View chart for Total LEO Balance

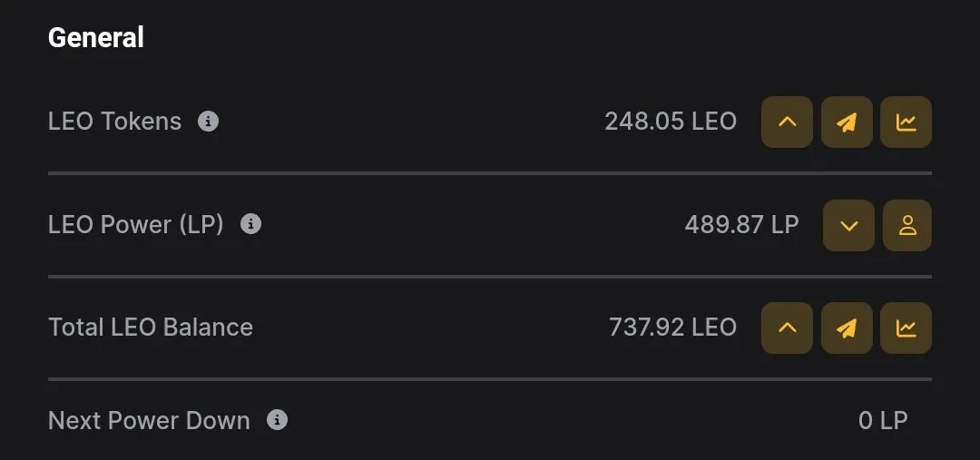coord(906,328)
